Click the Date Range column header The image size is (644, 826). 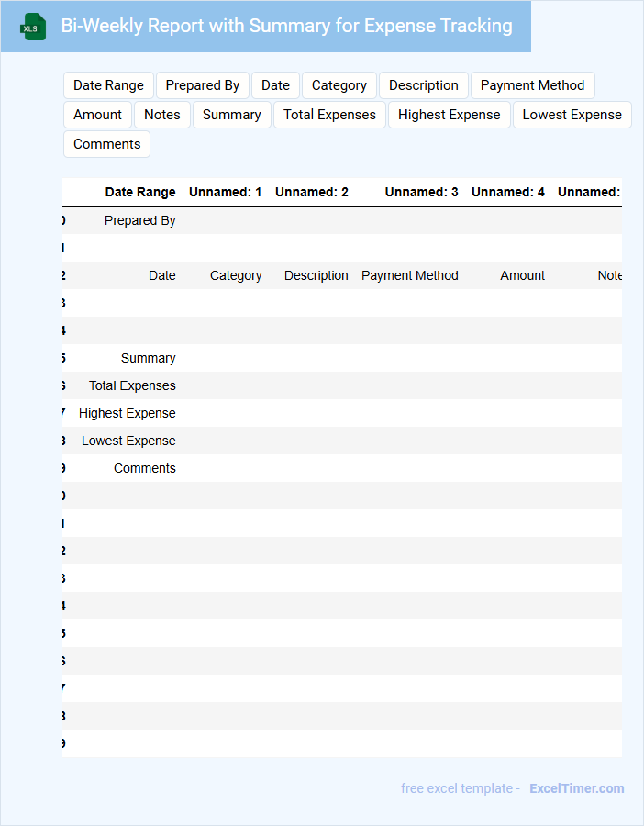[140, 193]
